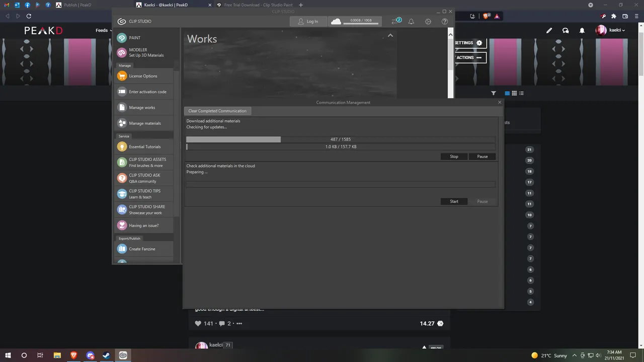Image resolution: width=644 pixels, height=362 pixels.
Task: Switch to Kaelci - @kaelci | PeakD tab
Action: coord(174,5)
